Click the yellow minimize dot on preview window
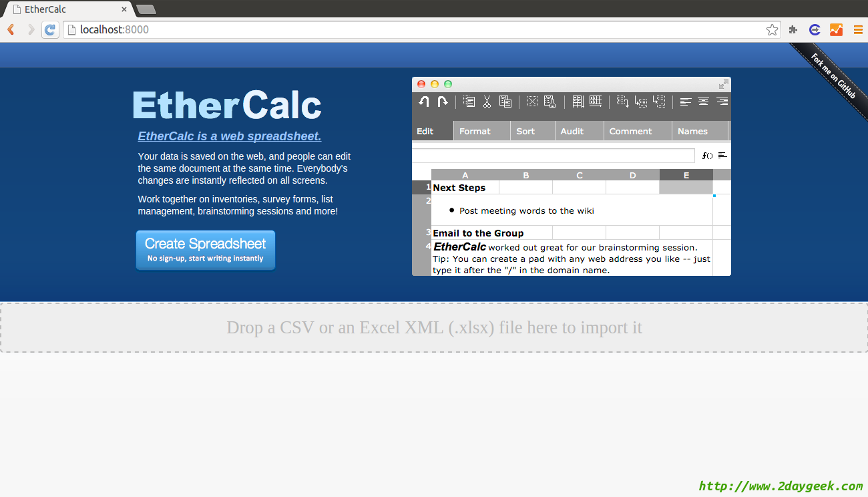Image resolution: width=868 pixels, height=497 pixels. click(435, 84)
